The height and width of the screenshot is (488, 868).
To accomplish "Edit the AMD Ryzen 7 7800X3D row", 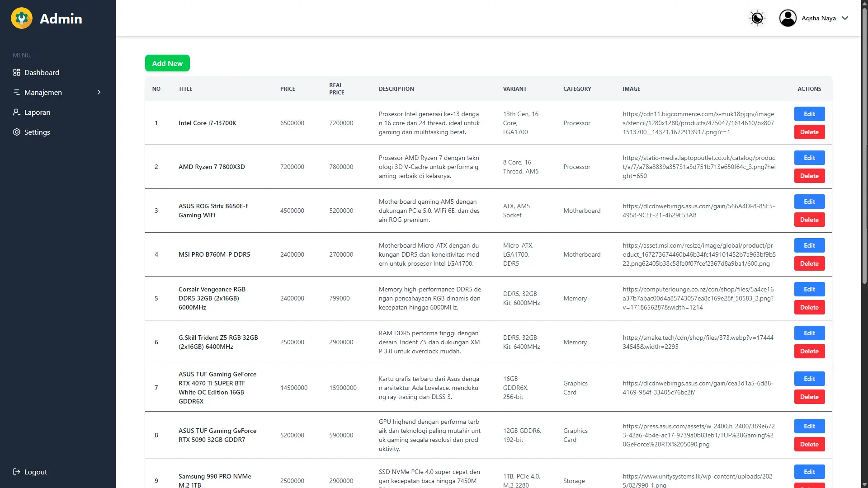I will pos(809,158).
